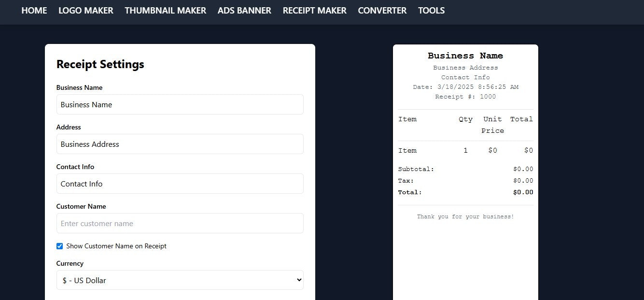Focus the Business Name input field

180,104
